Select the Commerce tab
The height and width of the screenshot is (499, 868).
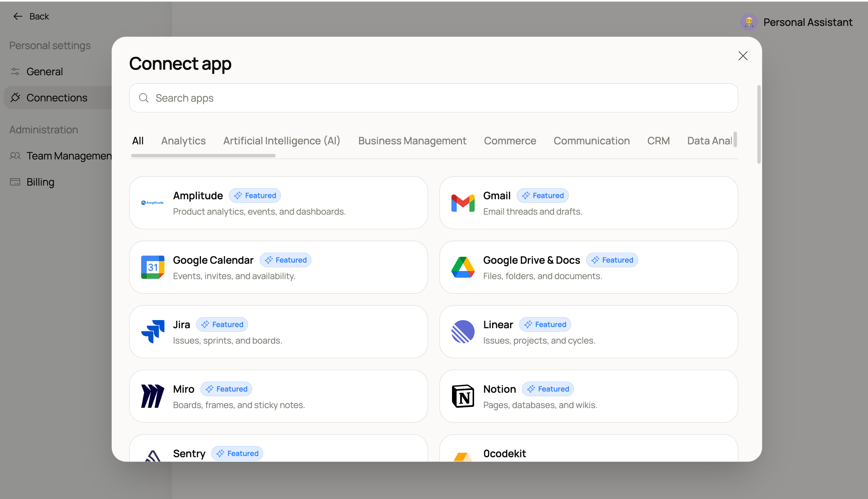point(510,141)
